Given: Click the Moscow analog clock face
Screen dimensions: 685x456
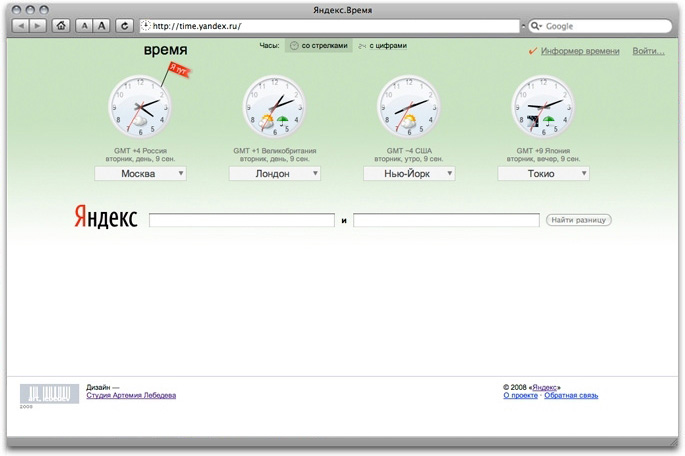Looking at the screenshot, I should [x=139, y=107].
